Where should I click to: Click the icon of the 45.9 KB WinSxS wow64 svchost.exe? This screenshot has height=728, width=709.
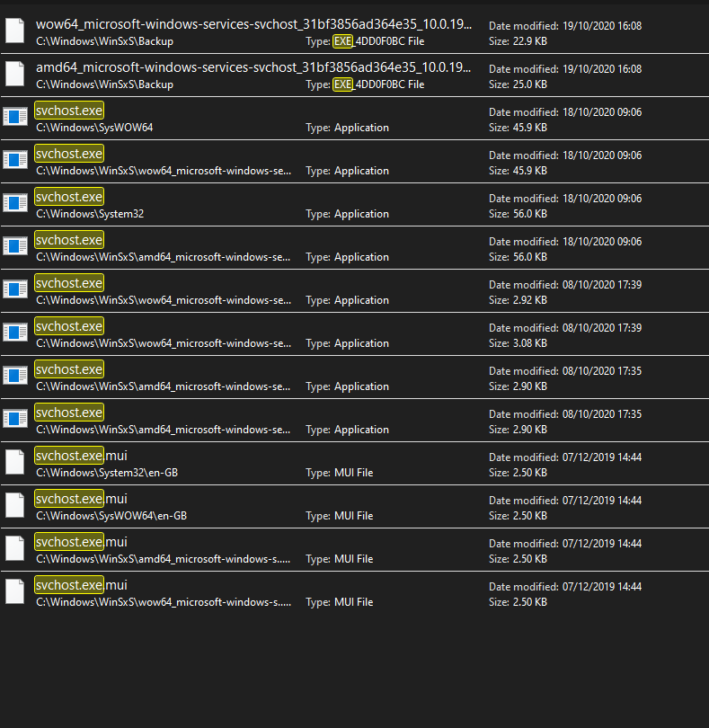[15, 160]
